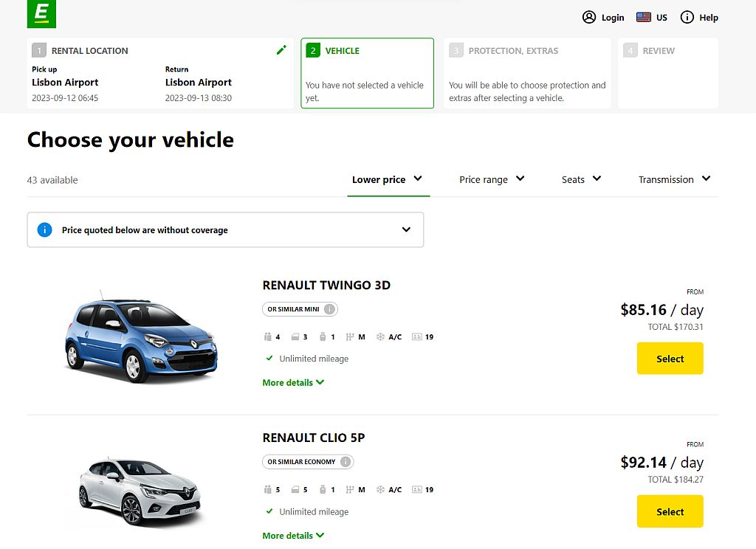Select the Renault Clio 5P
Image resolution: width=756 pixels, height=549 pixels.
[670, 511]
